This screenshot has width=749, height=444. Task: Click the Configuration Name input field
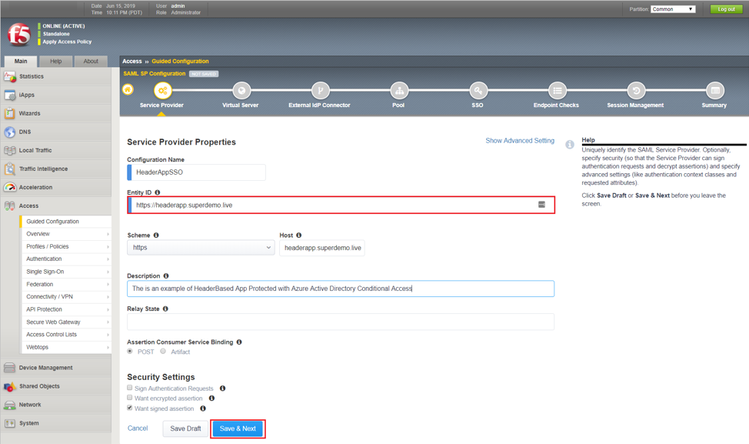(196, 172)
